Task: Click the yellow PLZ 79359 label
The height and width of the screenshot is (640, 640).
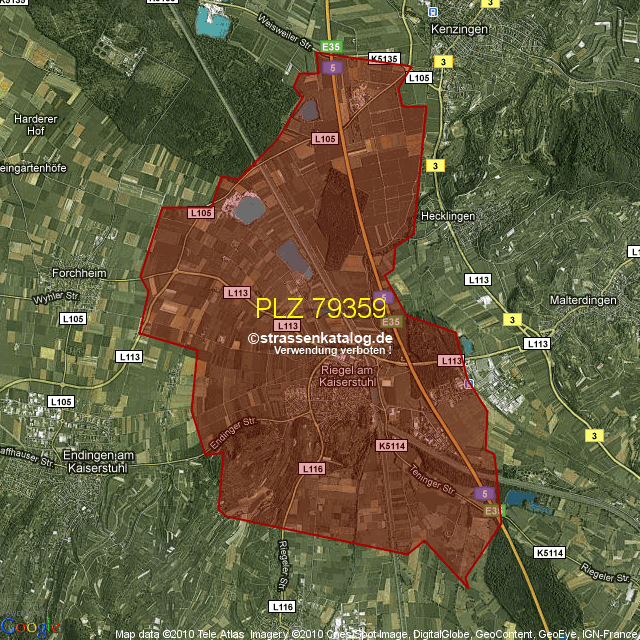Action: (320, 308)
